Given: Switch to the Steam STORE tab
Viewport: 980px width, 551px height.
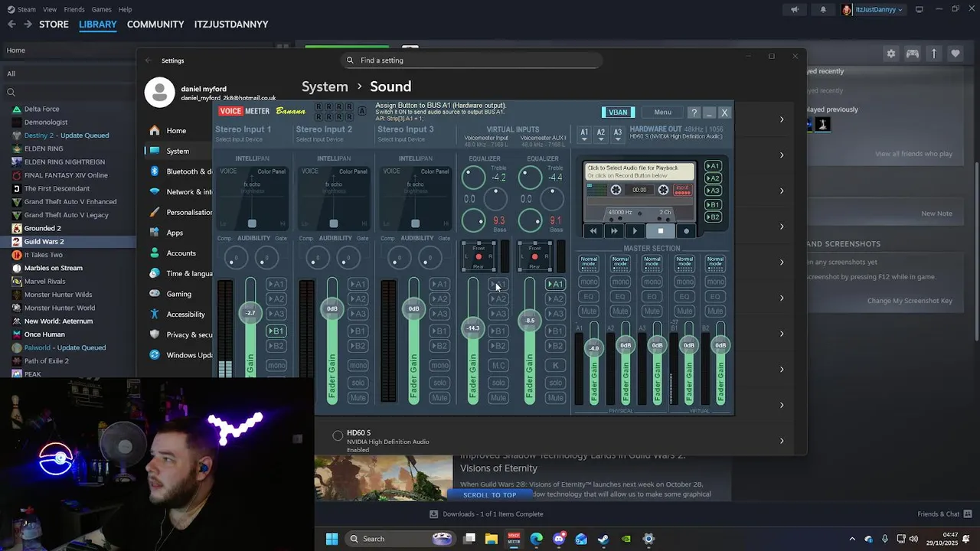Looking at the screenshot, I should click(x=54, y=24).
